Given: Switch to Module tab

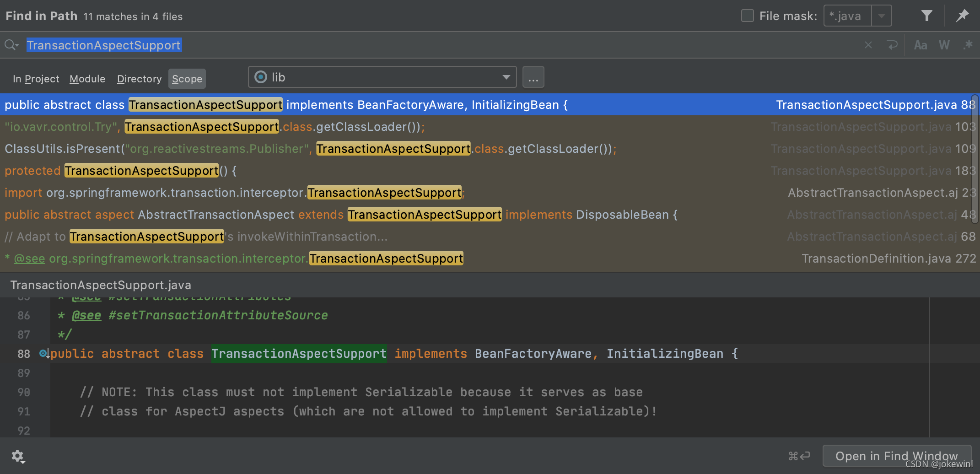Looking at the screenshot, I should click(x=87, y=79).
